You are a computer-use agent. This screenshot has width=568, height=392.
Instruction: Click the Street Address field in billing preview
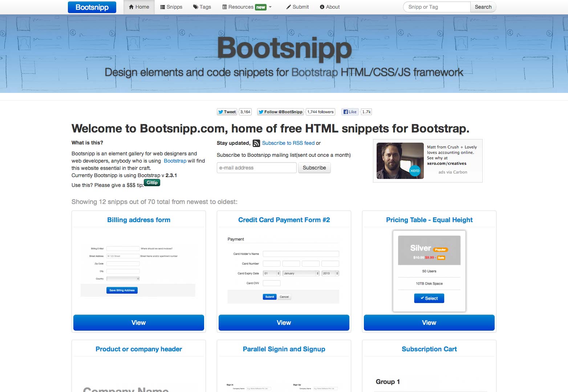click(123, 256)
